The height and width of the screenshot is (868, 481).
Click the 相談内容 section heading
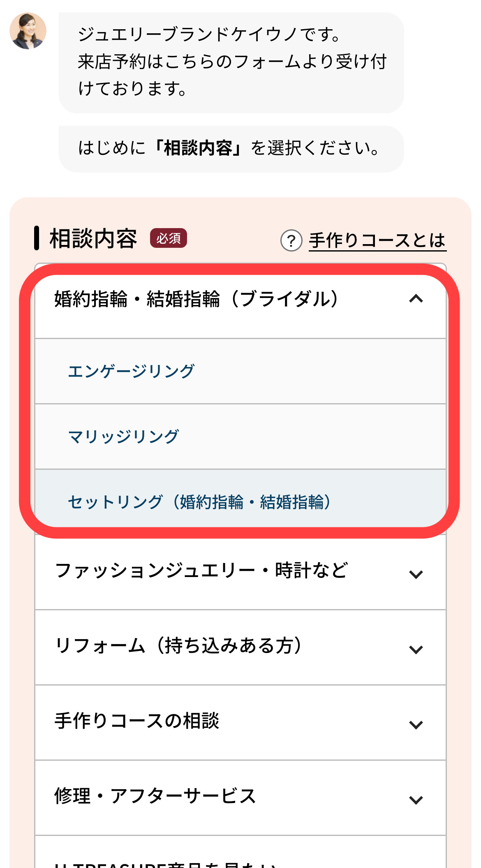[93, 238]
